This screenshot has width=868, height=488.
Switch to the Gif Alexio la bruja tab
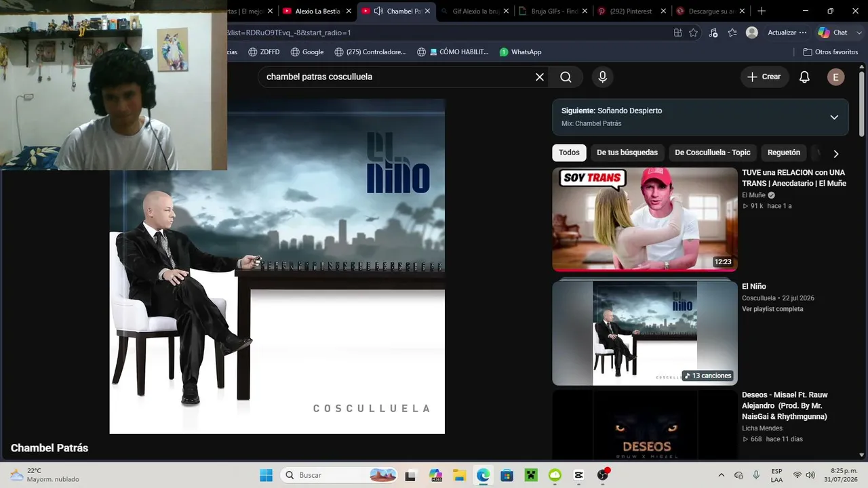click(x=475, y=11)
